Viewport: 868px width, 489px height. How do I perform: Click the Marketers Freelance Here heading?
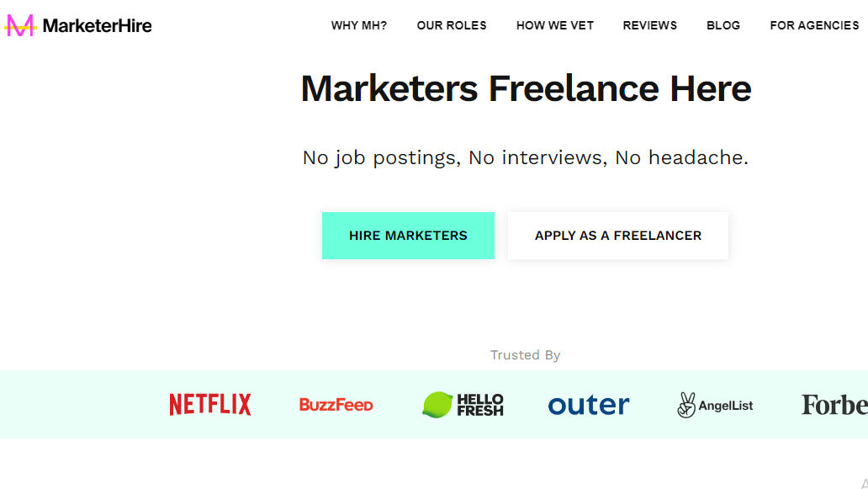pos(526,88)
